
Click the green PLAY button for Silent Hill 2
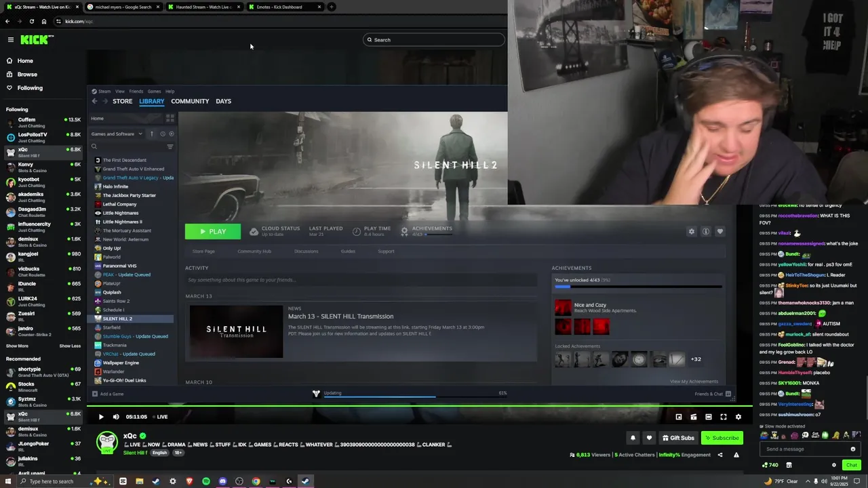click(x=213, y=231)
